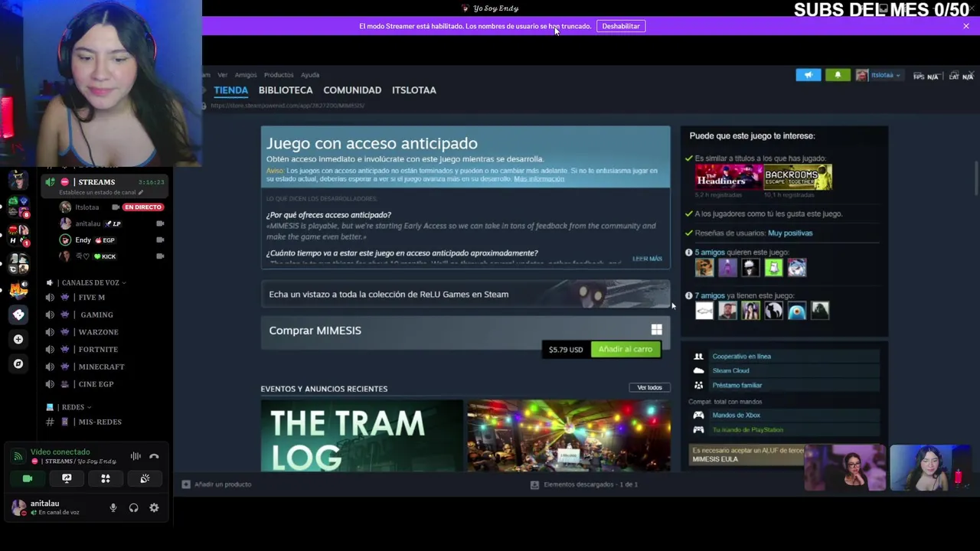Viewport: 980px width, 551px height.
Task: Expand the Steam account name dropdown
Action: (884, 75)
